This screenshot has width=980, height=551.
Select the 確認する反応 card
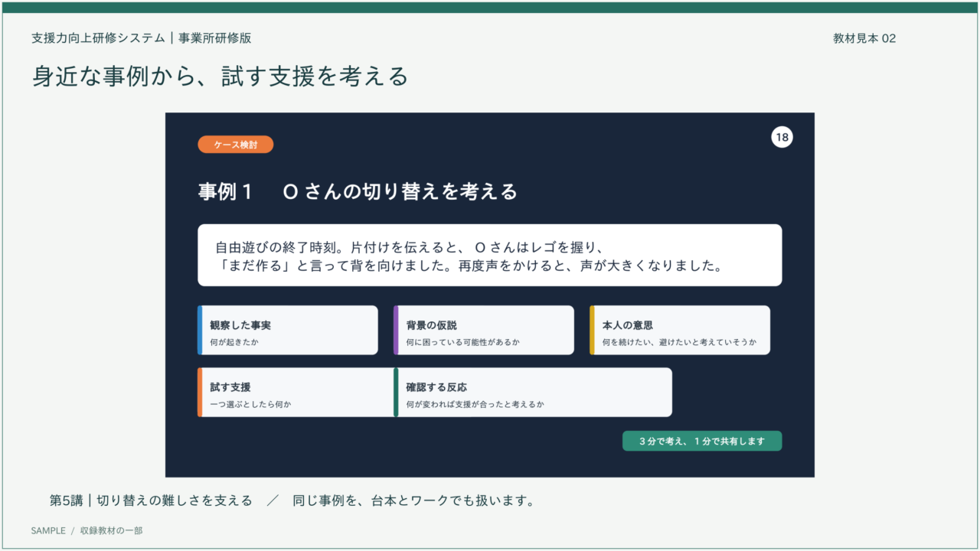tap(533, 393)
